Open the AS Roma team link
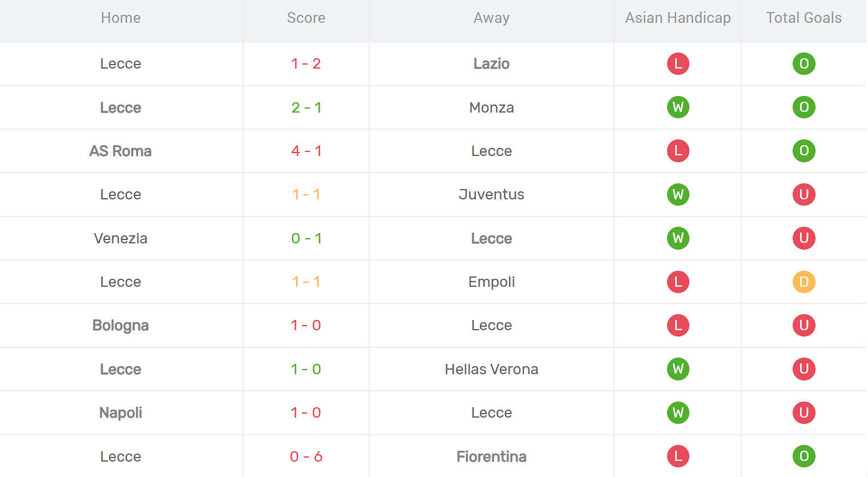 [120, 151]
